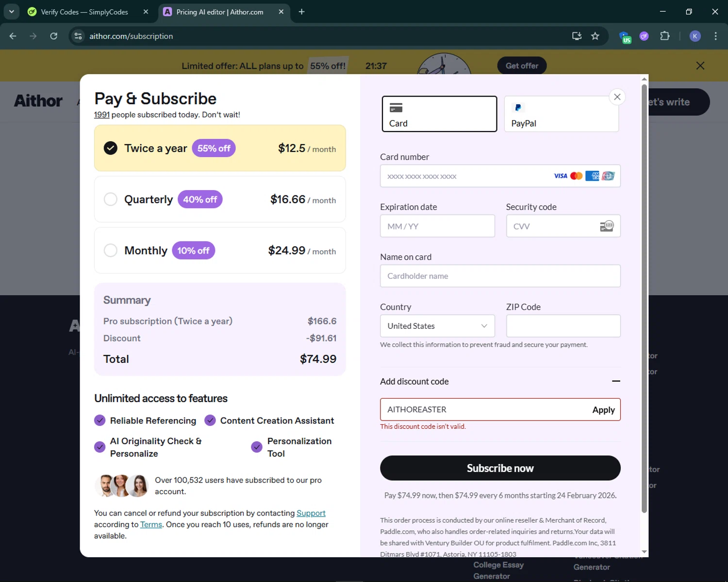Image resolution: width=728 pixels, height=582 pixels.
Task: Select the Quarterly plan radio button
Action: tap(111, 199)
